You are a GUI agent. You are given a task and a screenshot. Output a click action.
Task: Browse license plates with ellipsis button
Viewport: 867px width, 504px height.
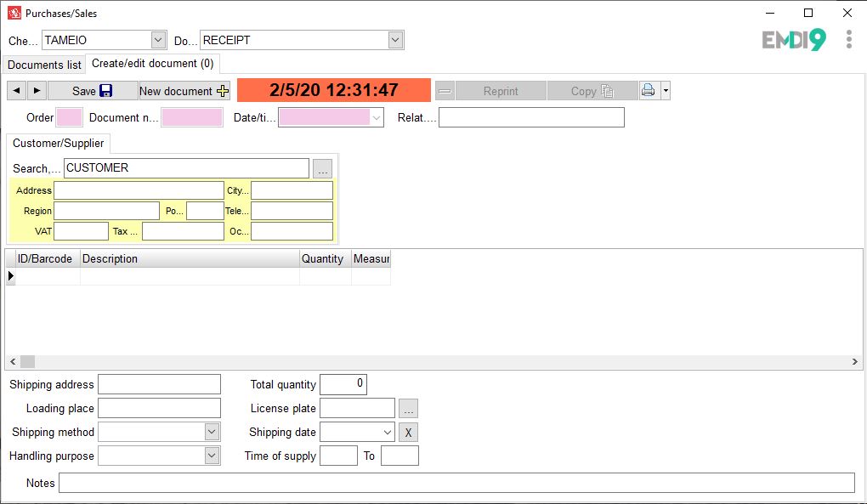click(408, 409)
